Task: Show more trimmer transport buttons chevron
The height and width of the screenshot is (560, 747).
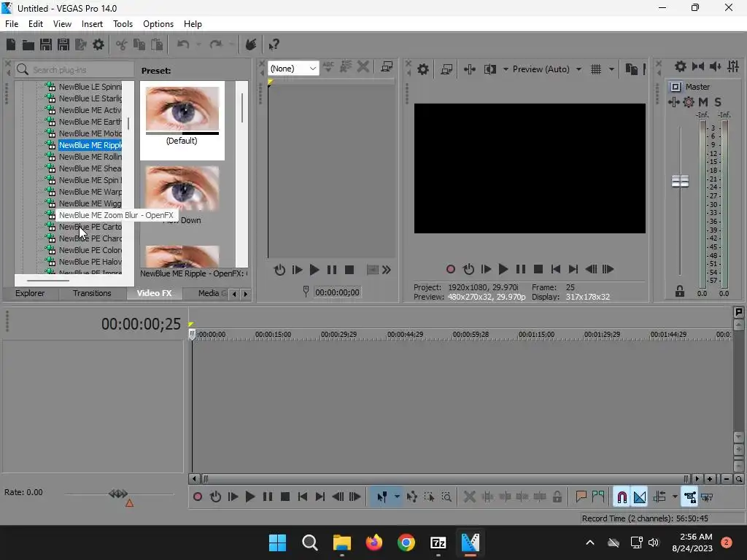Action: (x=387, y=270)
